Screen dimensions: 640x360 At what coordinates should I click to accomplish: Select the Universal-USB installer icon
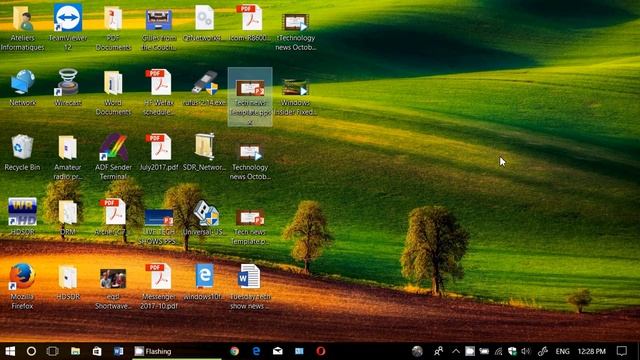tap(204, 218)
